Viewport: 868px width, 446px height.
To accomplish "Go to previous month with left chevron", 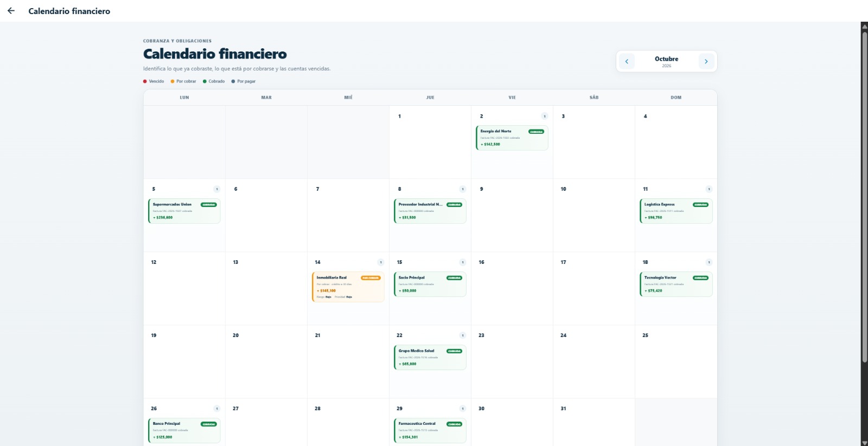I will pos(627,61).
